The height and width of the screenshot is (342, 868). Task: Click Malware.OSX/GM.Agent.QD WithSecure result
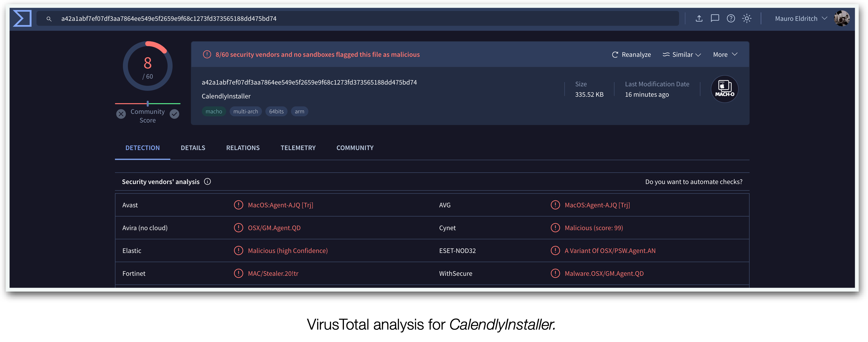click(x=604, y=274)
